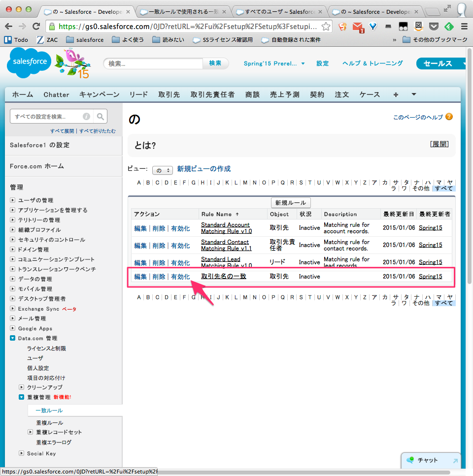Viewport: 473px width, 476px height.
Task: Click the setup search magnifier icon
Action: [x=100, y=116]
